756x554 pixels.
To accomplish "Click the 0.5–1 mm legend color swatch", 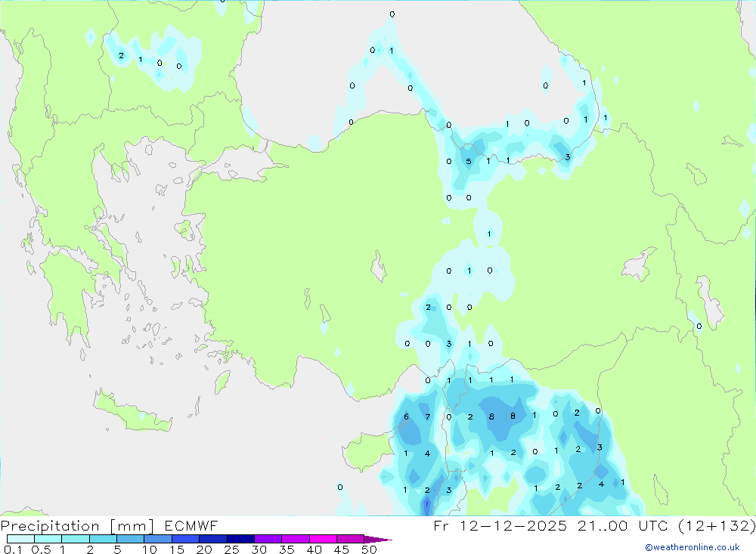I will (48, 539).
